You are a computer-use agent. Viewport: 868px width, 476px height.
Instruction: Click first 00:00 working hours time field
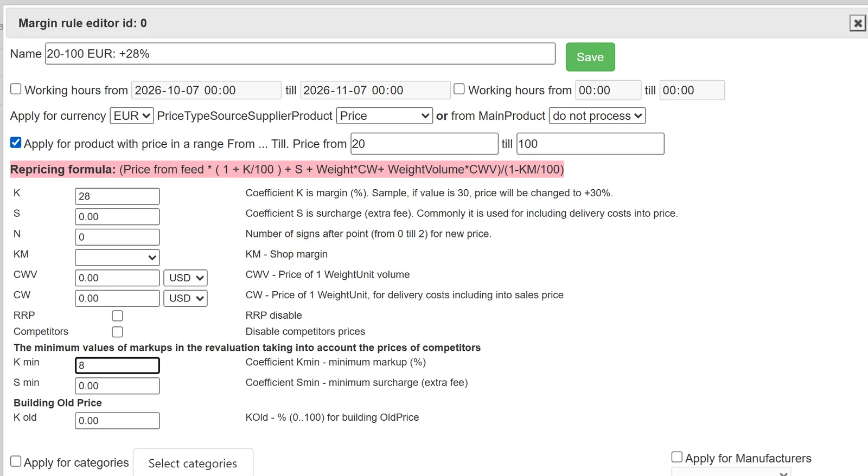click(x=608, y=90)
